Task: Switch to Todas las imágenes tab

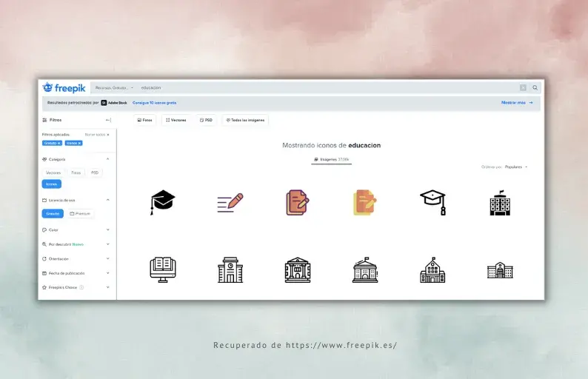Action: (245, 121)
